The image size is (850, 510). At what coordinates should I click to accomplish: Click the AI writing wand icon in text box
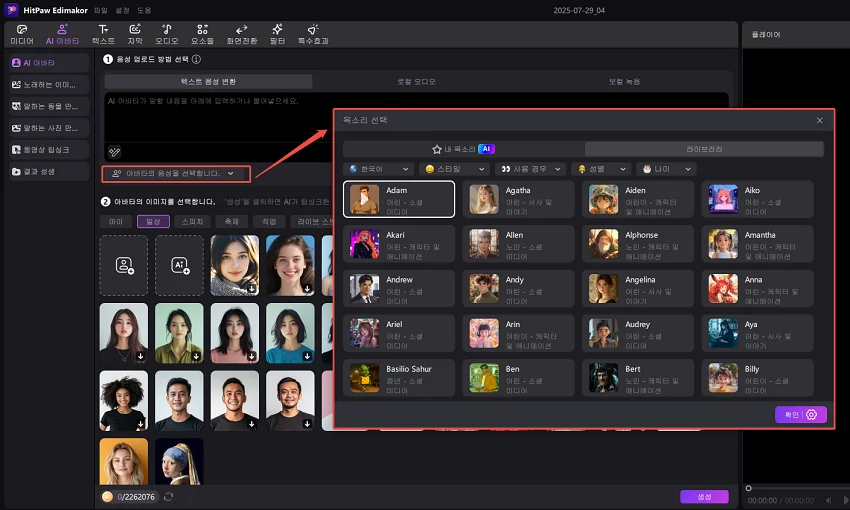(x=115, y=152)
